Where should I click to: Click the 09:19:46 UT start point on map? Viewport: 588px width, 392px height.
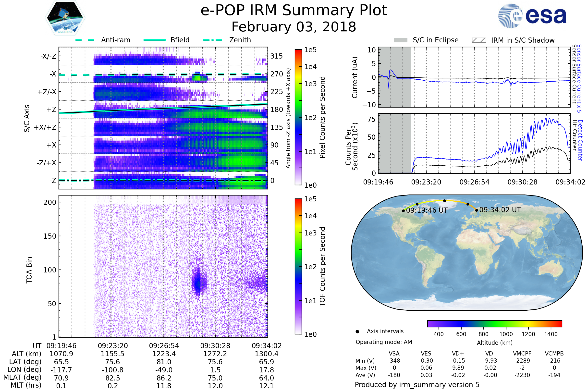pyautogui.click(x=403, y=211)
